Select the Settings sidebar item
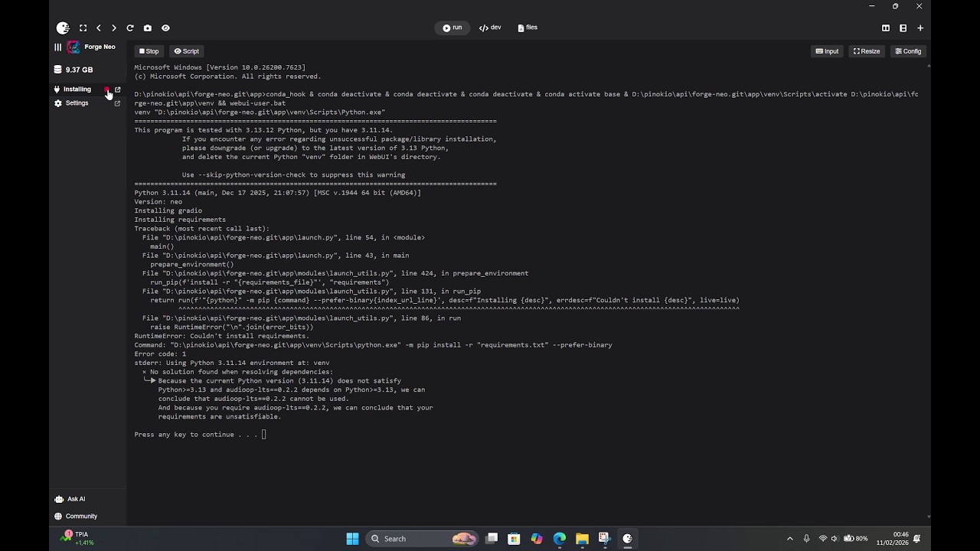This screenshot has width=980, height=551. tap(77, 103)
